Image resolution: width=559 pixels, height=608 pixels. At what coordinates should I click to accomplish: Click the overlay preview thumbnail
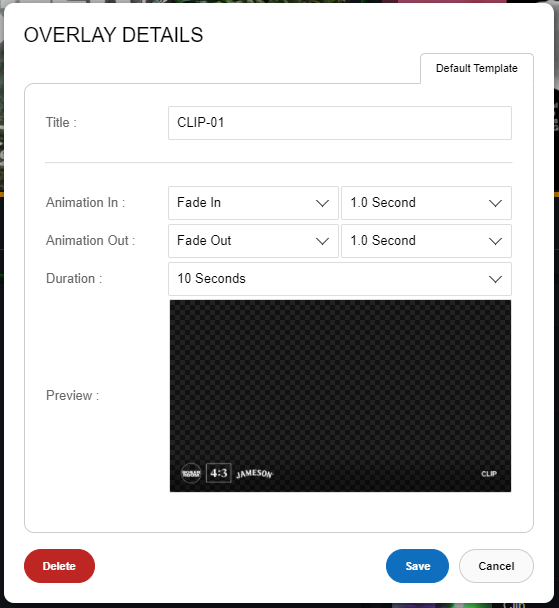click(x=340, y=396)
